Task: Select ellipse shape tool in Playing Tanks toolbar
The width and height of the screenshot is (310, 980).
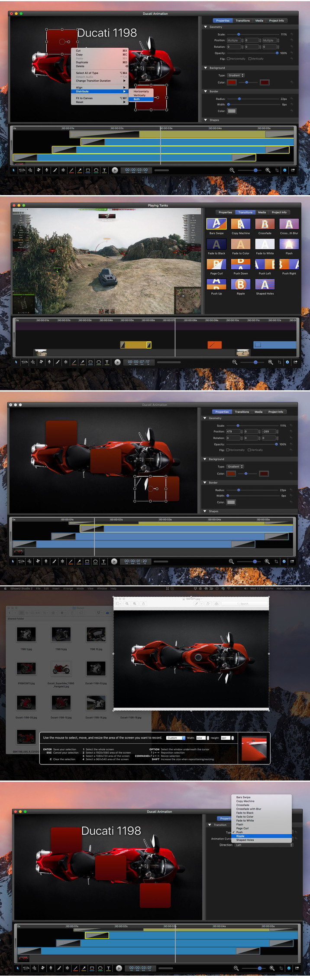Action: coord(99,362)
